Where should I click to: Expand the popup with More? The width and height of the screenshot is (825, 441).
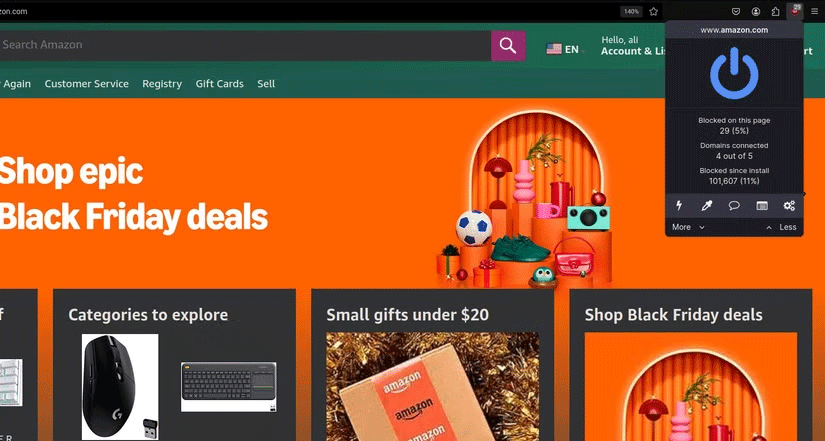tap(688, 227)
